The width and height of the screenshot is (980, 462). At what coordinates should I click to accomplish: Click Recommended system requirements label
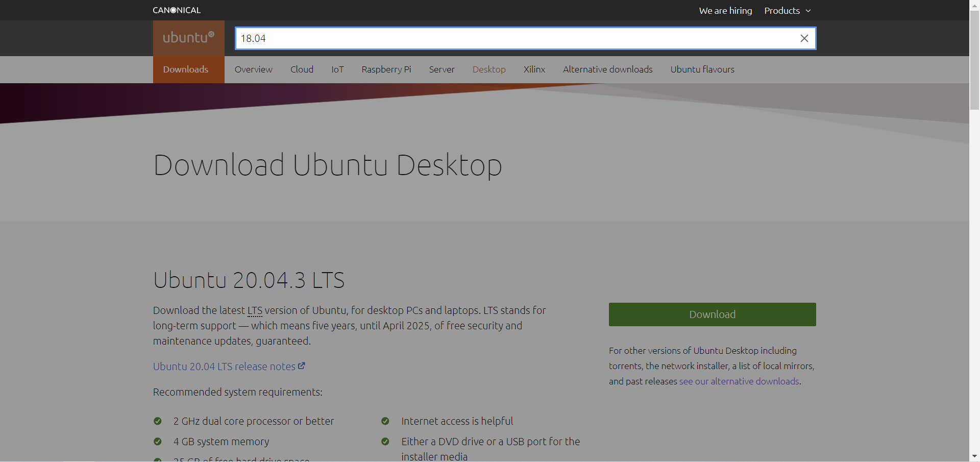point(238,392)
